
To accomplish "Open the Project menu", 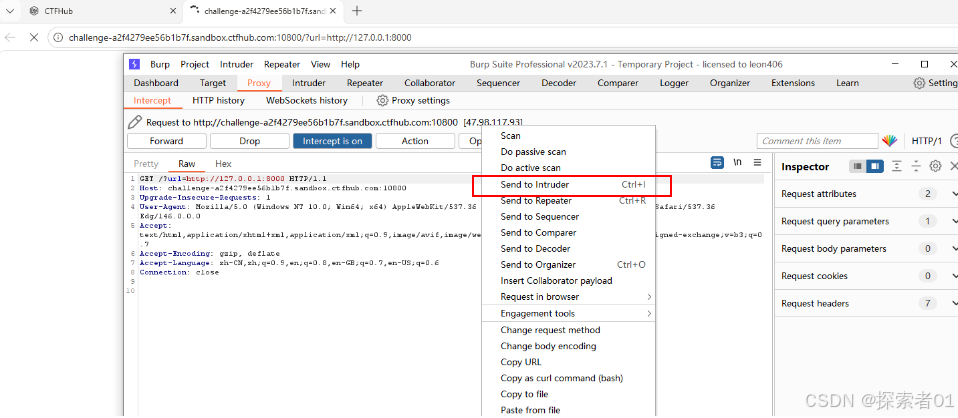I will pos(195,64).
